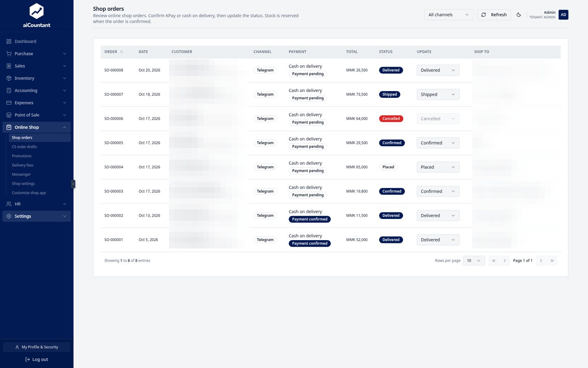Go to the first page of orders
The width and height of the screenshot is (588, 368).
coord(493,261)
